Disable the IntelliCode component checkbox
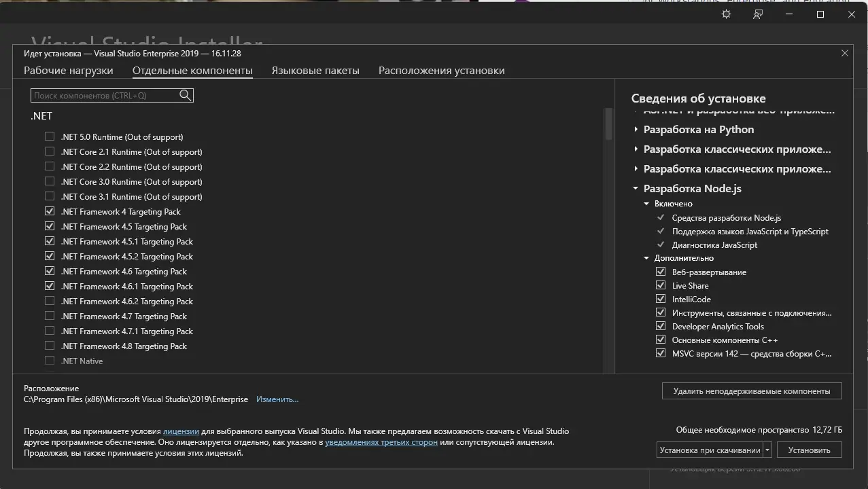The height and width of the screenshot is (489, 868). click(661, 300)
